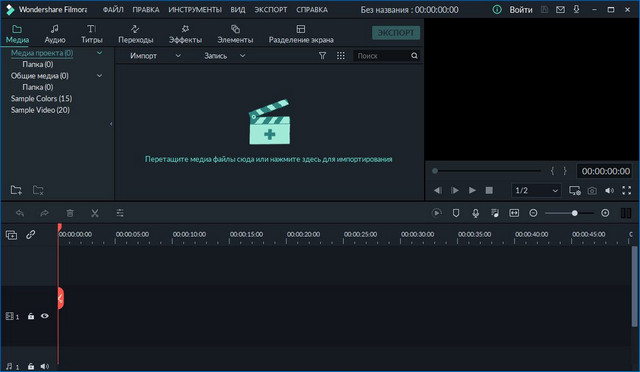Open the СПРАВКА menu
640x372 pixels.
coord(312,9)
